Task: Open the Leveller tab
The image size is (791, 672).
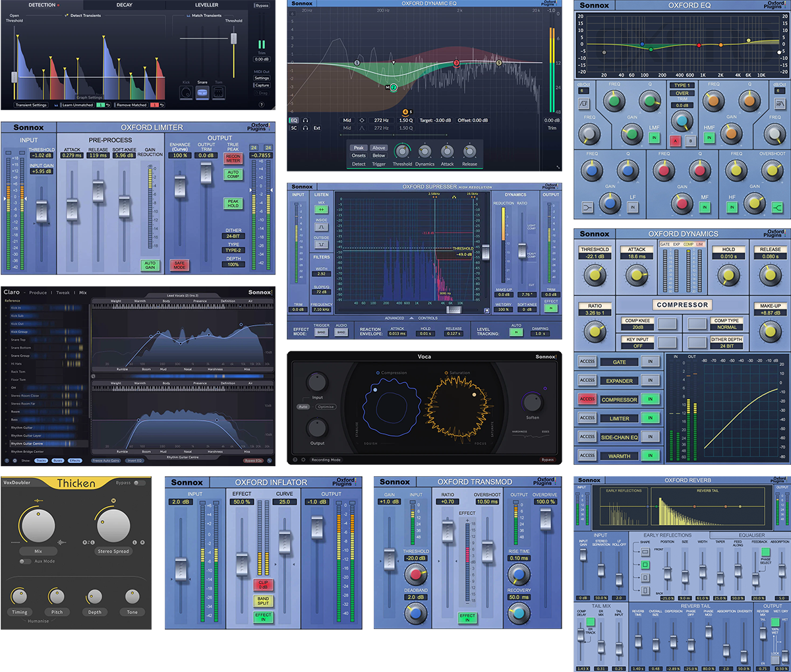Action: pyautogui.click(x=206, y=5)
